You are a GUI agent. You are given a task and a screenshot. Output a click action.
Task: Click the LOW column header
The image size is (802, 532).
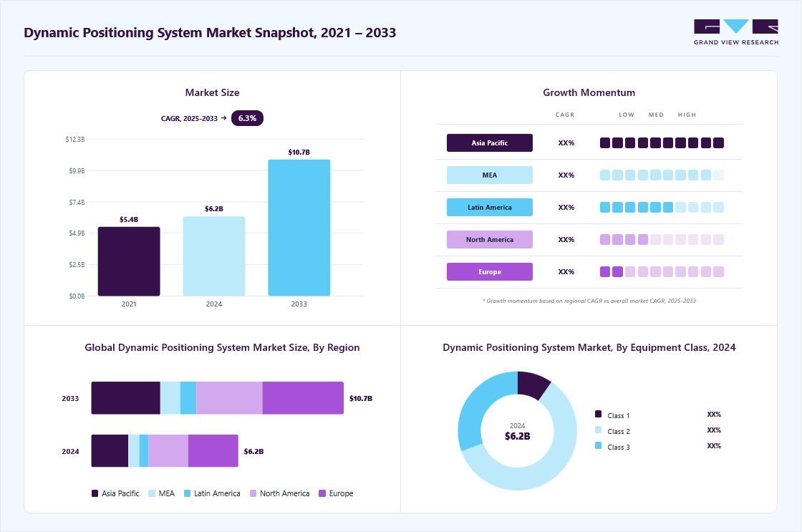tap(627, 115)
